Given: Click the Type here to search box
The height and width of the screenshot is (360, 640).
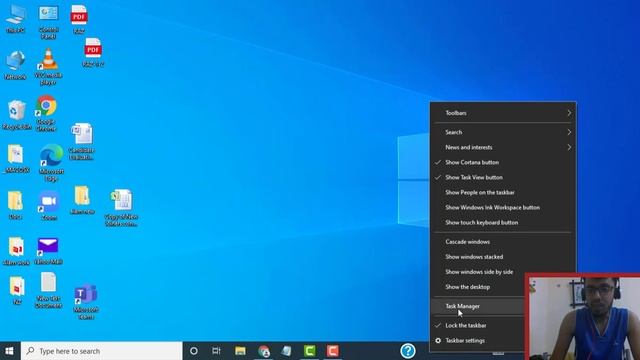Looking at the screenshot, I should coord(101,351).
